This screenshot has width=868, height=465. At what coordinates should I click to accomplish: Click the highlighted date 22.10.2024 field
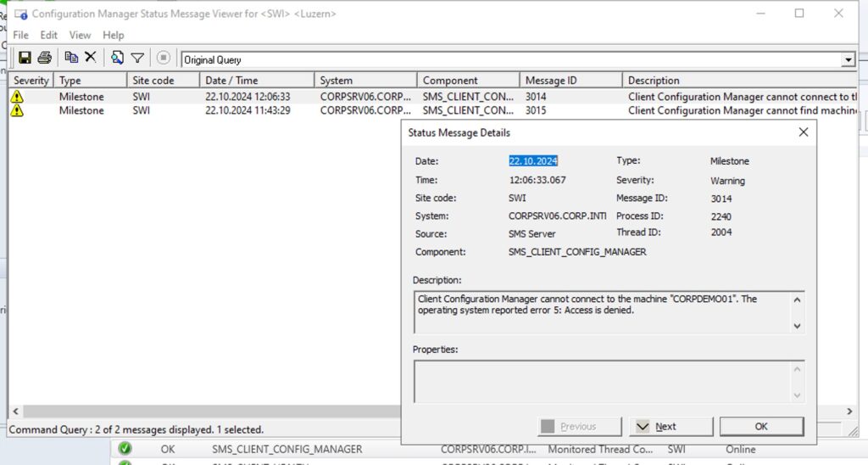click(533, 160)
